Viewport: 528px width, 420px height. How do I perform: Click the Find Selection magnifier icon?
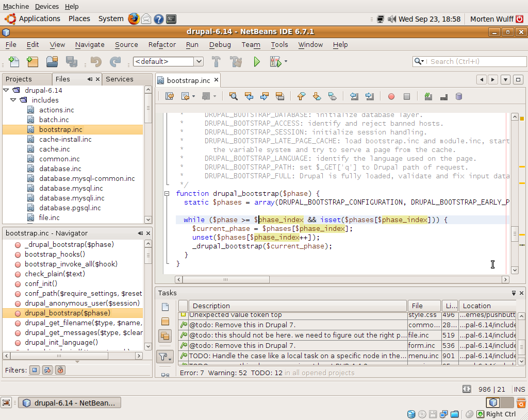[233, 96]
